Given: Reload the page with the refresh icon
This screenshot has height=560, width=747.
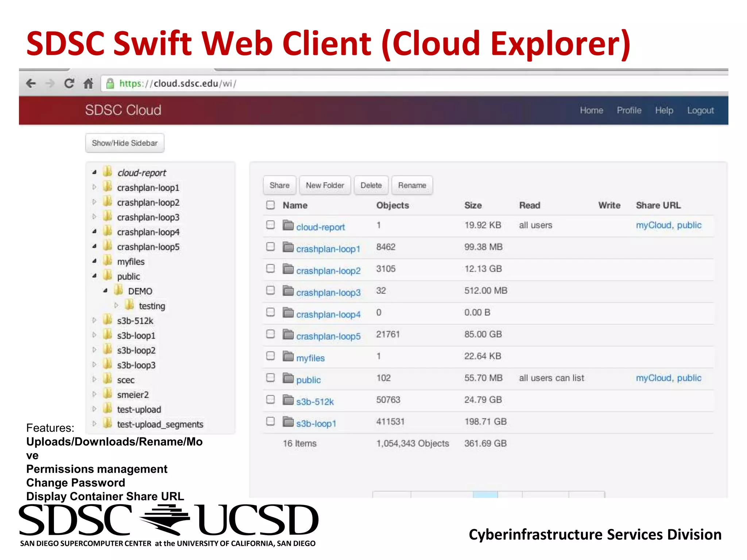Looking at the screenshot, I should (69, 83).
